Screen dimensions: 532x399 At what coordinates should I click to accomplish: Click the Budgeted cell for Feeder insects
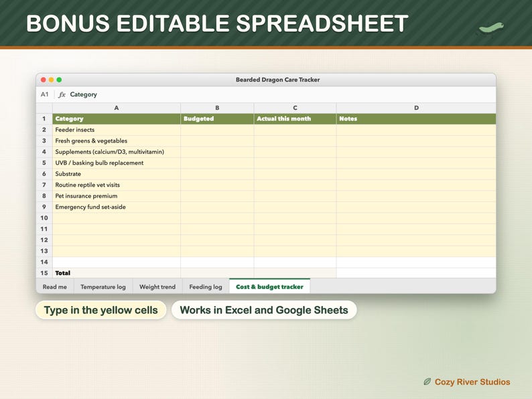coord(217,130)
